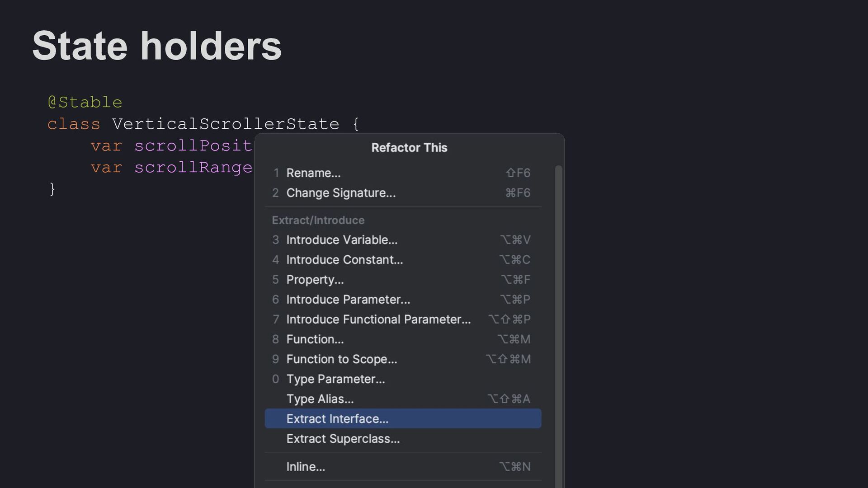
Task: Select Introduce Functional Parameter... entry
Action: [x=378, y=319]
